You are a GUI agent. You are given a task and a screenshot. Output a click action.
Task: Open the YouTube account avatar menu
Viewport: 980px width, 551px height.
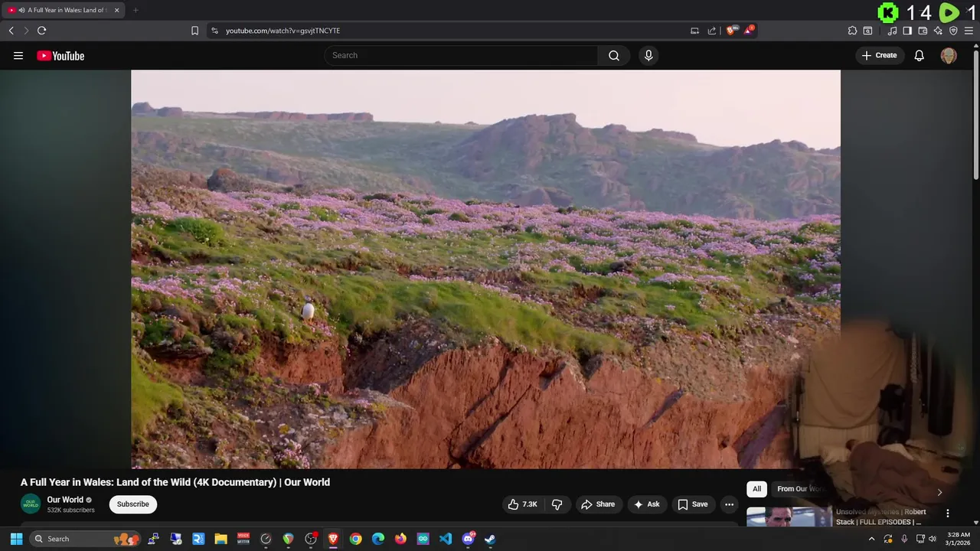pos(949,55)
